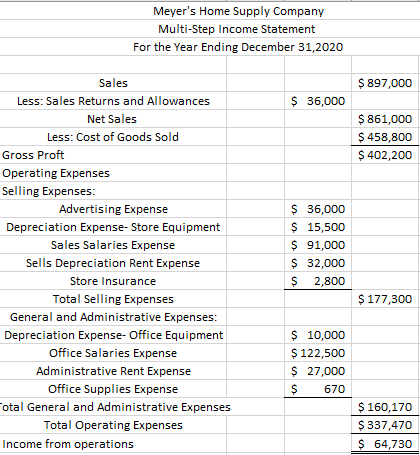
Task: Select the $2,800 store insurance value
Action: (318, 281)
